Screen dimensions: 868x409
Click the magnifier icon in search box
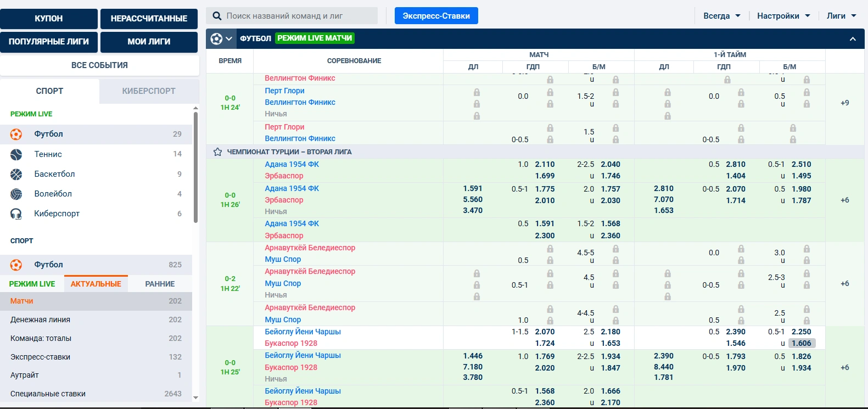click(x=217, y=16)
